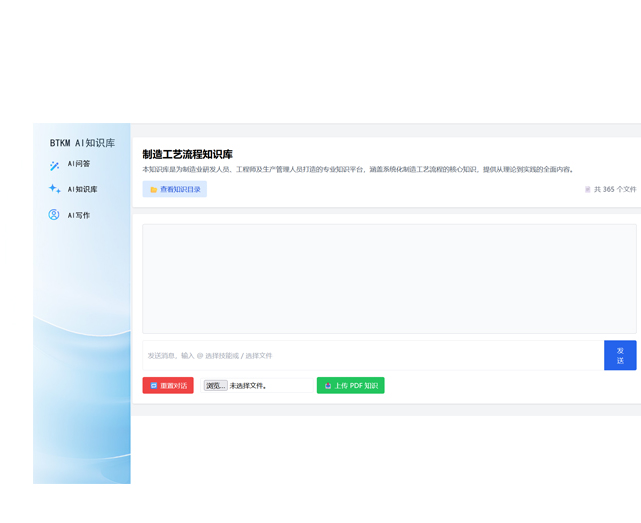The height and width of the screenshot is (523, 641).
Task: Go to the AI写作 section
Action: [79, 215]
